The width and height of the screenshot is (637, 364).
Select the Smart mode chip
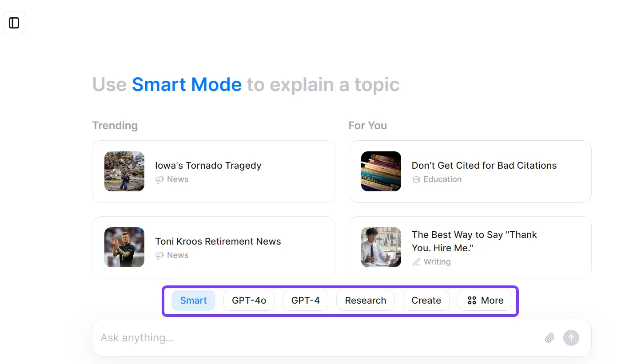click(193, 301)
